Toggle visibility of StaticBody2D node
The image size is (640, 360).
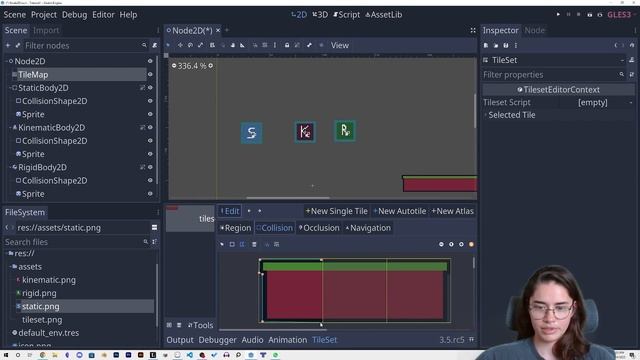(150, 88)
